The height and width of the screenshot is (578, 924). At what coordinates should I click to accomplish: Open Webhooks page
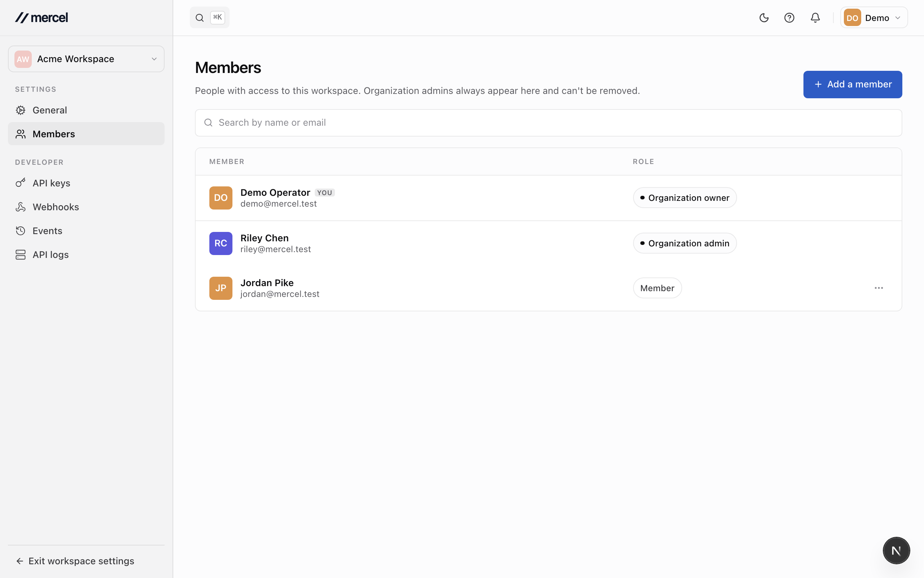(86, 207)
